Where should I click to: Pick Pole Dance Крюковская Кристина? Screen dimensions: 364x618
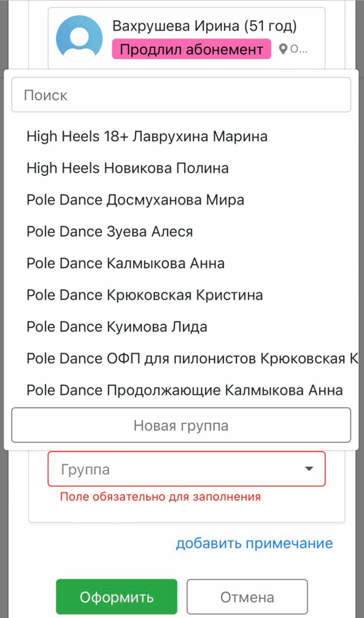pos(145,295)
